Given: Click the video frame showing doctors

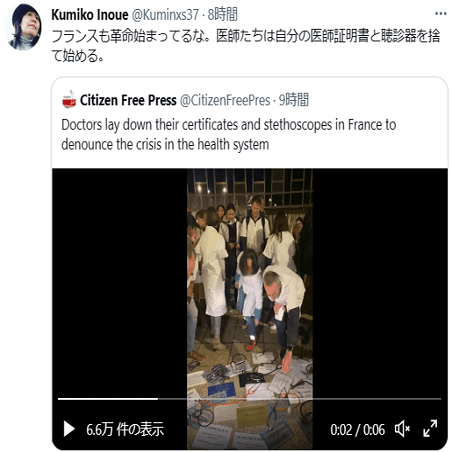Looking at the screenshot, I should (x=250, y=283).
